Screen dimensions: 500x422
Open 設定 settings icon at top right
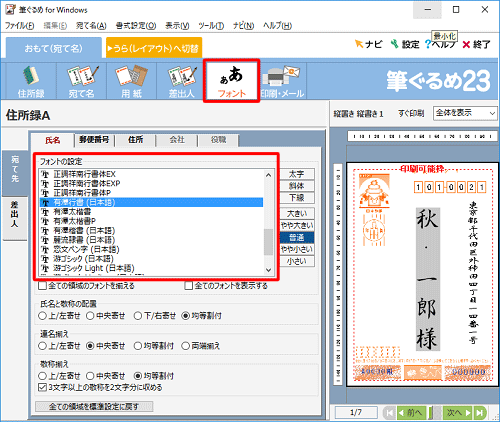tap(395, 44)
